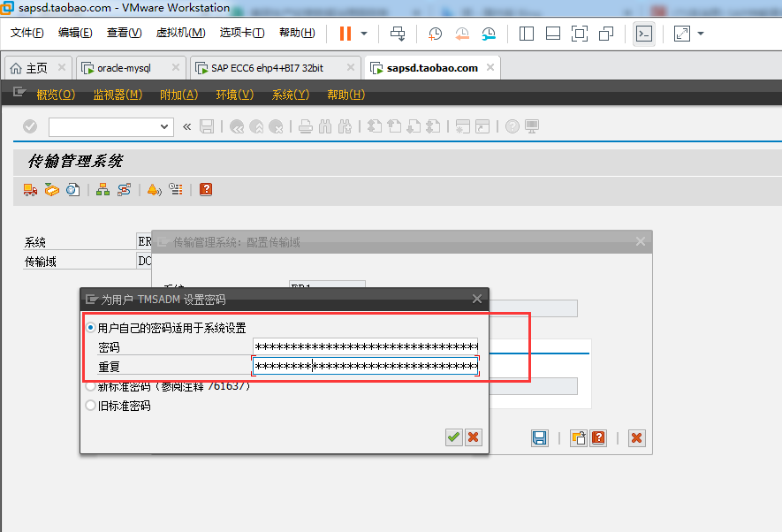782x532 pixels.
Task: Select the 旧标准密码 radio option
Action: (x=90, y=405)
